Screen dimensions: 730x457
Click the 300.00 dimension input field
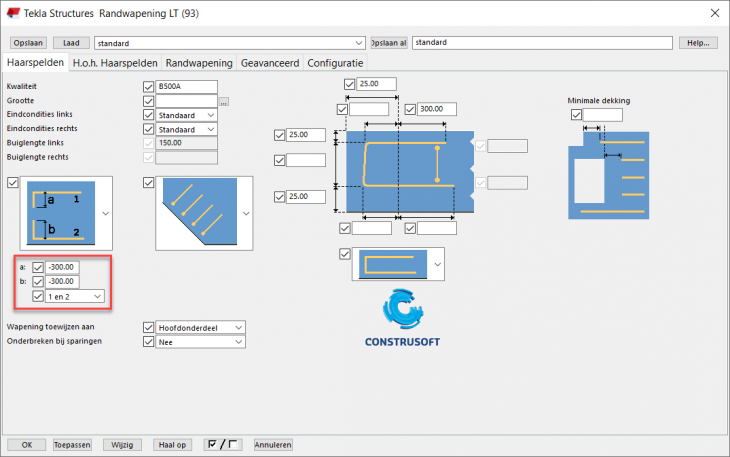pos(437,109)
